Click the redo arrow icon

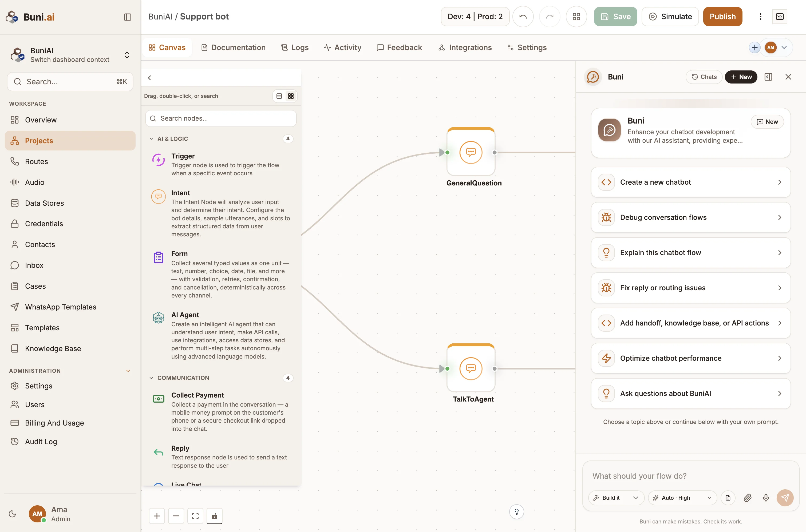(550, 17)
